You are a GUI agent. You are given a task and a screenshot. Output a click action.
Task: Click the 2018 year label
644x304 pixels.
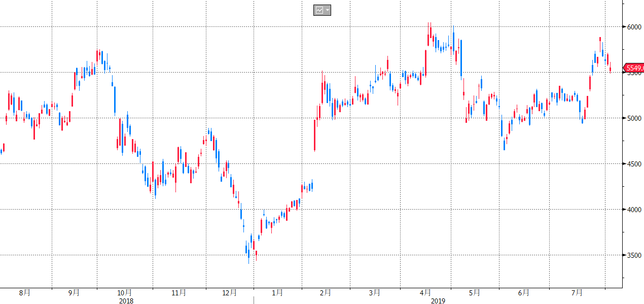(x=126, y=301)
